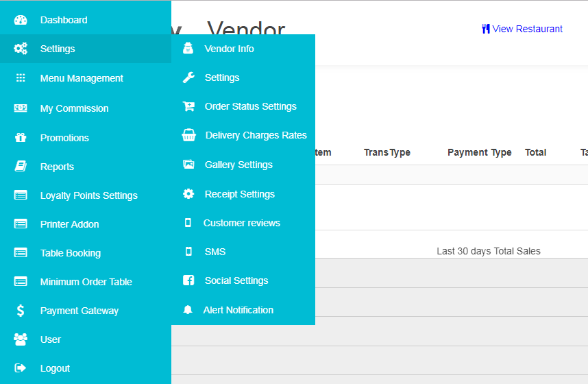Click the Settings gears icon in sidebar
This screenshot has width=588, height=384.
pos(21,49)
